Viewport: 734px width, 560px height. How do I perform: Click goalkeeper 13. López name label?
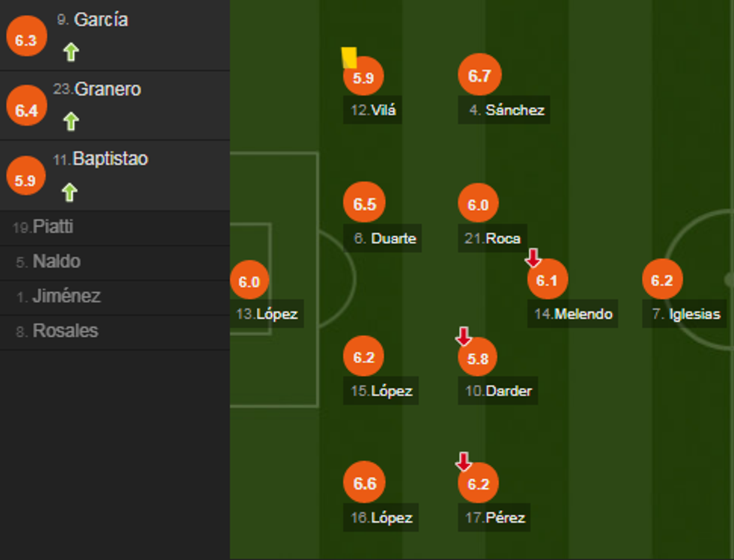pyautogui.click(x=267, y=314)
